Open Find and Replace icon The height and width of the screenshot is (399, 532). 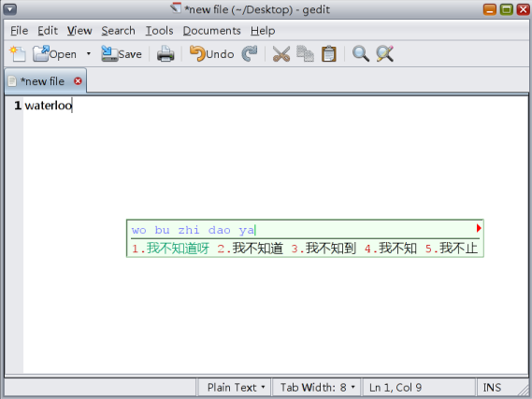385,54
